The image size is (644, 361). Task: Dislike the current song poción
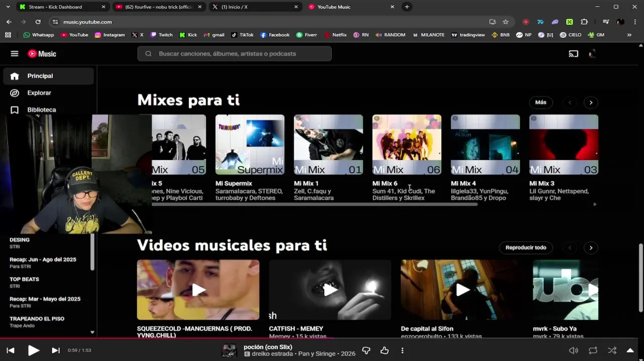[x=366, y=350]
